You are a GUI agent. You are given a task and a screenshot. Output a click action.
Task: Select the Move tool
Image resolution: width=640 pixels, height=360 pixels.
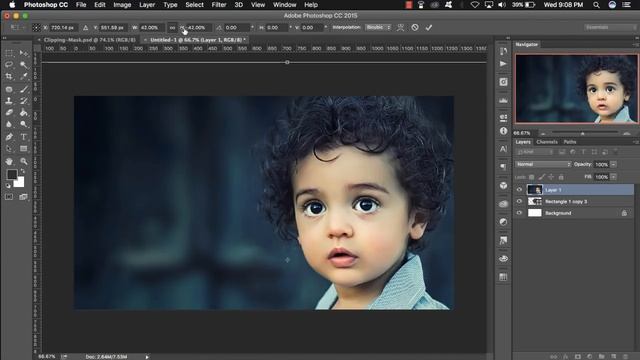[24, 53]
